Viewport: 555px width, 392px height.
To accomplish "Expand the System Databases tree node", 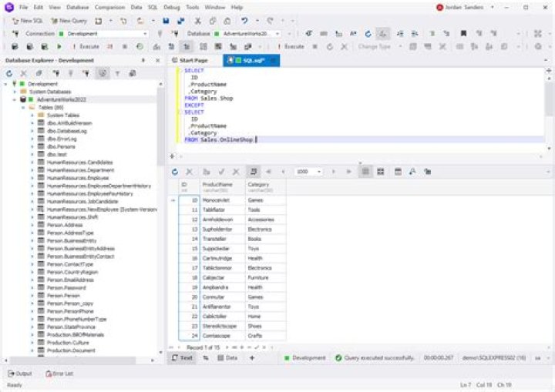I will (15, 92).
